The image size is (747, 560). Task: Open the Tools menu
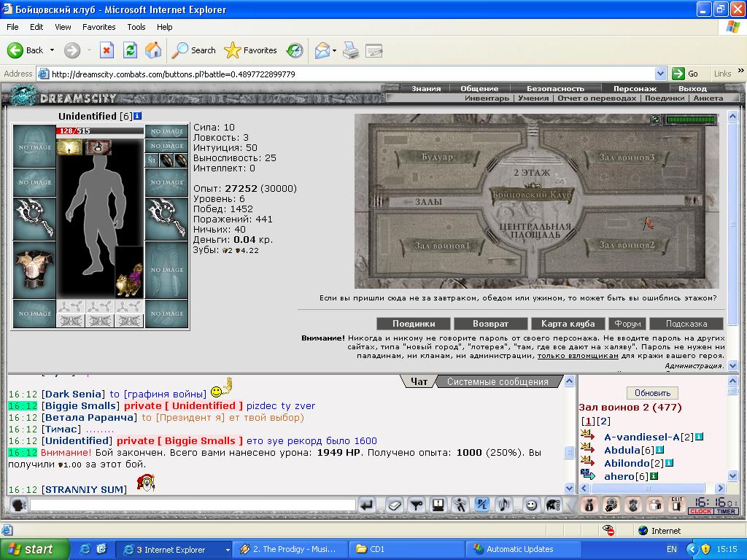pos(136,27)
